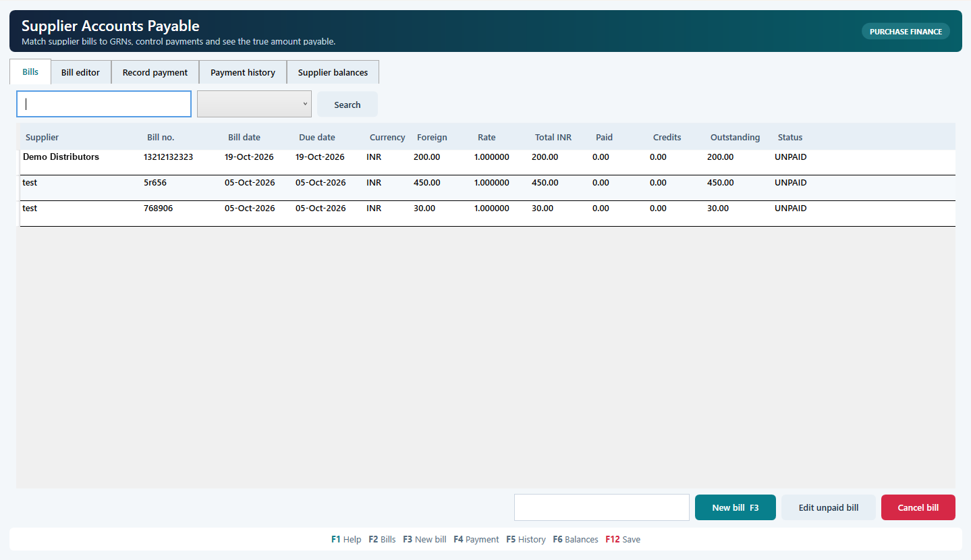Screen dimensions: 971x560
Task: Click the F6 Balances shortcut hint
Action: coord(576,539)
